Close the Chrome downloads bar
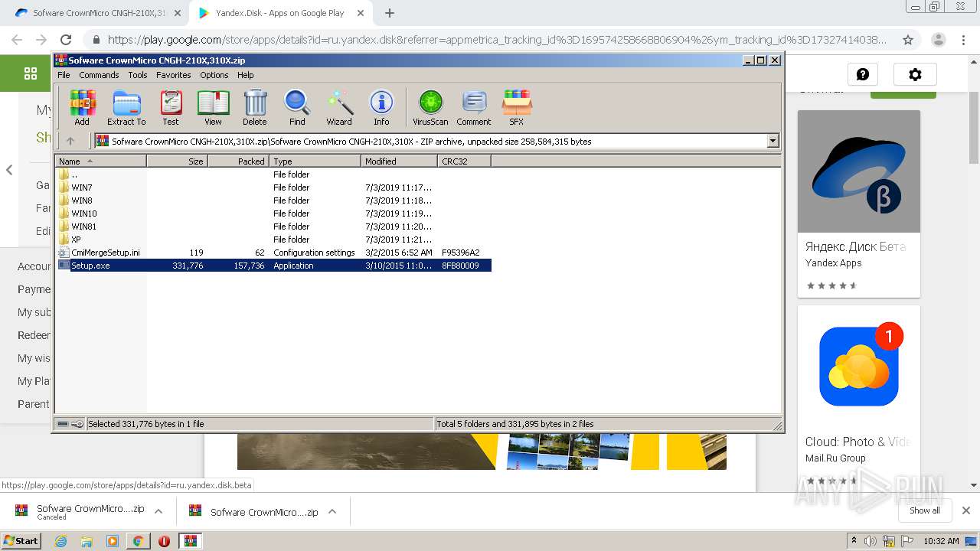The height and width of the screenshot is (551, 980). (966, 510)
